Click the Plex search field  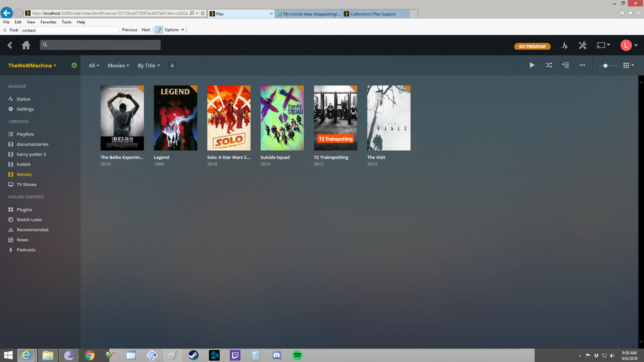[x=100, y=45]
